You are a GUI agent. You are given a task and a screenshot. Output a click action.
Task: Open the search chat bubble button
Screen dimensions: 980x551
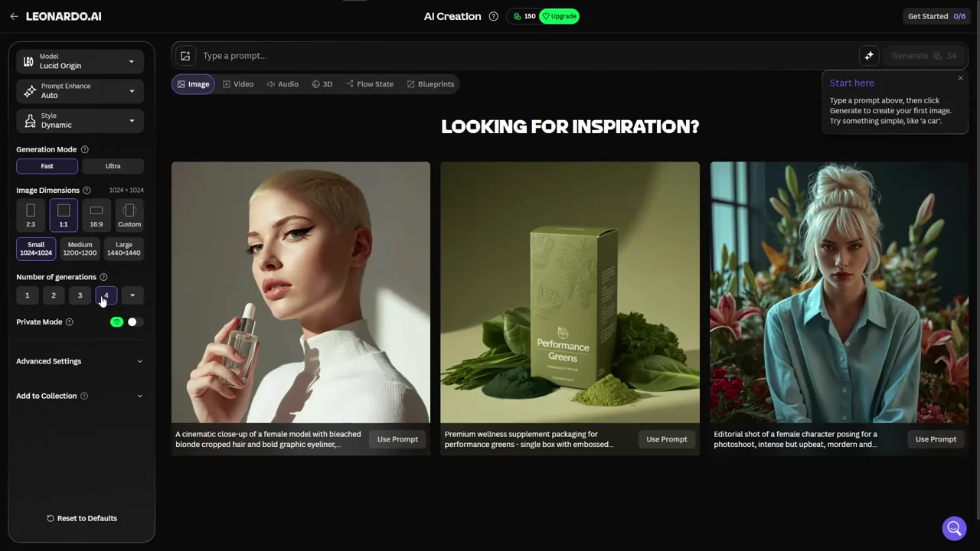tap(954, 528)
